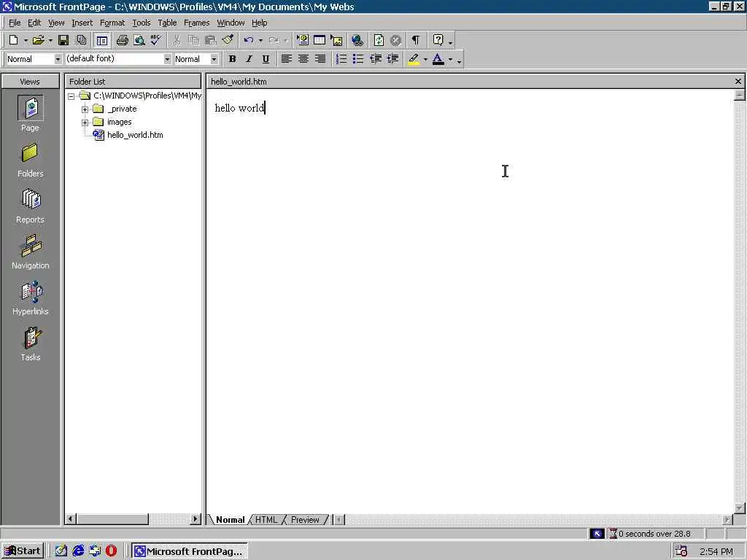The width and height of the screenshot is (747, 560).
Task: Click the Open file toolbar icon
Action: tap(38, 41)
